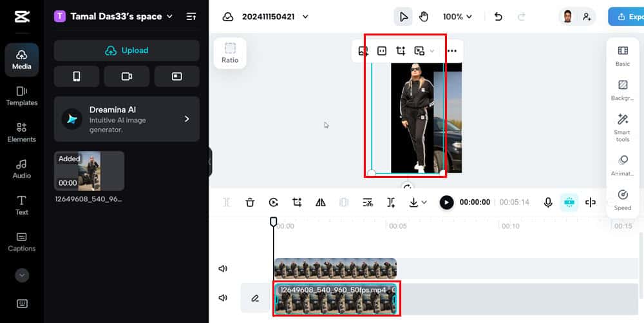Toggle the timeline snapping magnet
Viewport: 644px width, 323px height.
click(x=569, y=202)
